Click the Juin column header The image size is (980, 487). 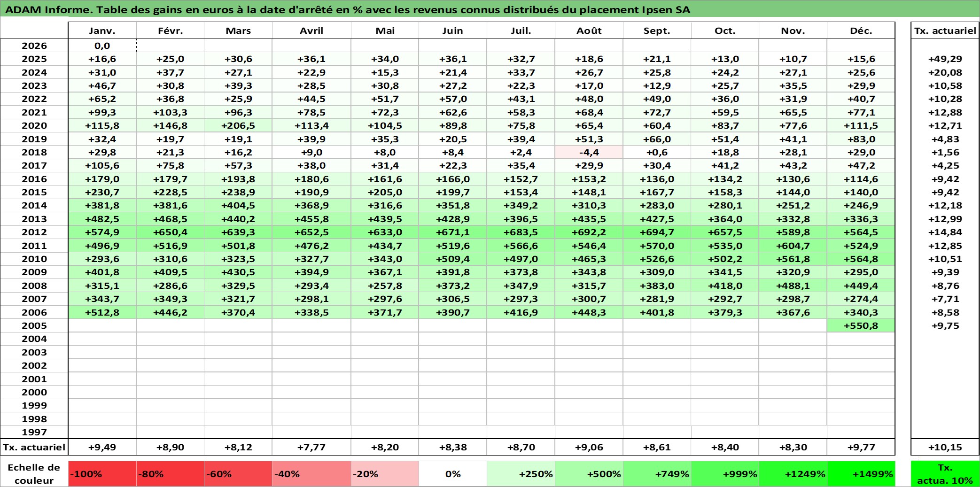point(452,31)
